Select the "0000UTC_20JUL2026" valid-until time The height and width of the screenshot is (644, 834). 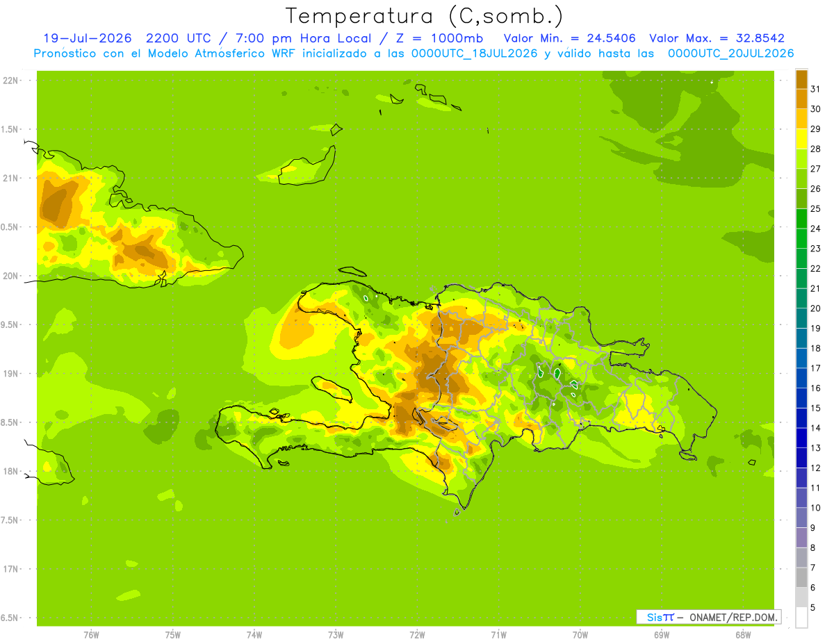[730, 53]
